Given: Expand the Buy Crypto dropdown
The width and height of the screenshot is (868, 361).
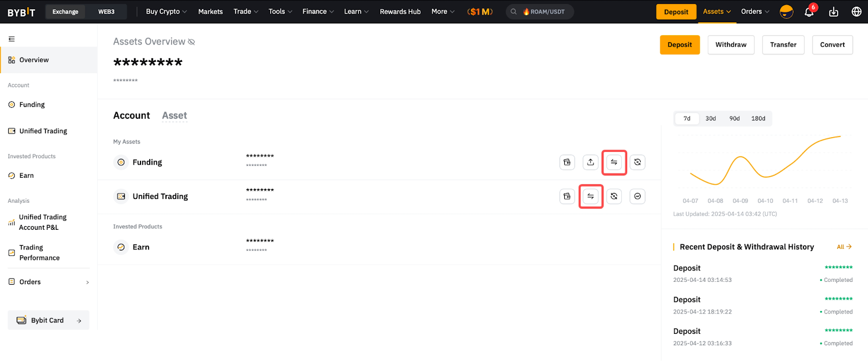Looking at the screenshot, I should (166, 12).
